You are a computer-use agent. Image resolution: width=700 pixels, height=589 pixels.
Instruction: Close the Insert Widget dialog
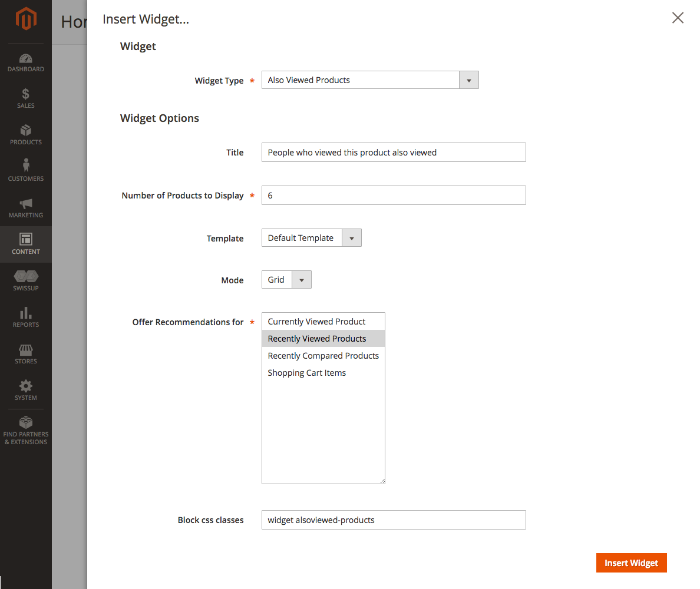click(x=678, y=18)
